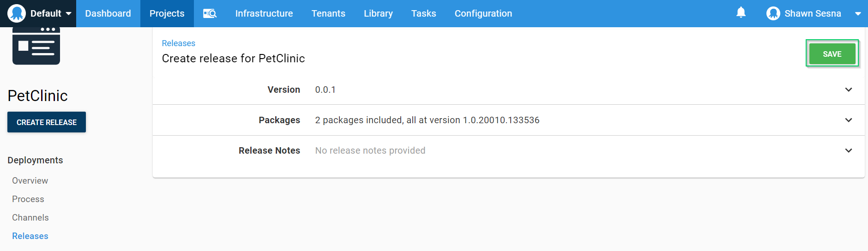Open Overview under Deployments
Image resolution: width=868 pixels, height=251 pixels.
(x=30, y=180)
